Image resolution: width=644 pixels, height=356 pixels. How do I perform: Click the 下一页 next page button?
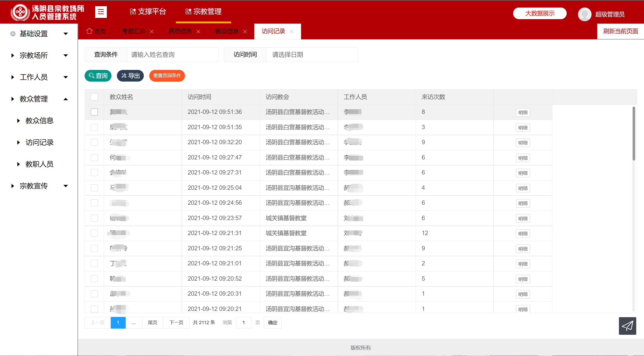pos(176,323)
